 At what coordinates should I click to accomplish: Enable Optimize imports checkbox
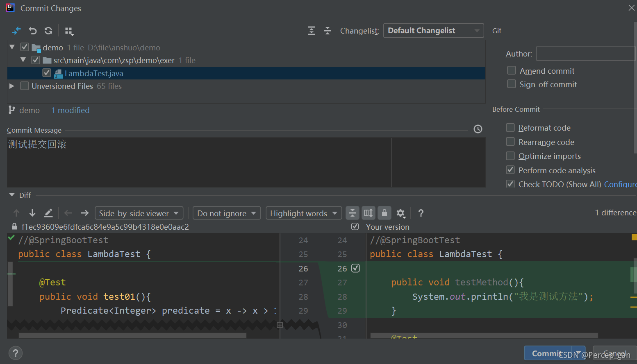click(x=510, y=156)
